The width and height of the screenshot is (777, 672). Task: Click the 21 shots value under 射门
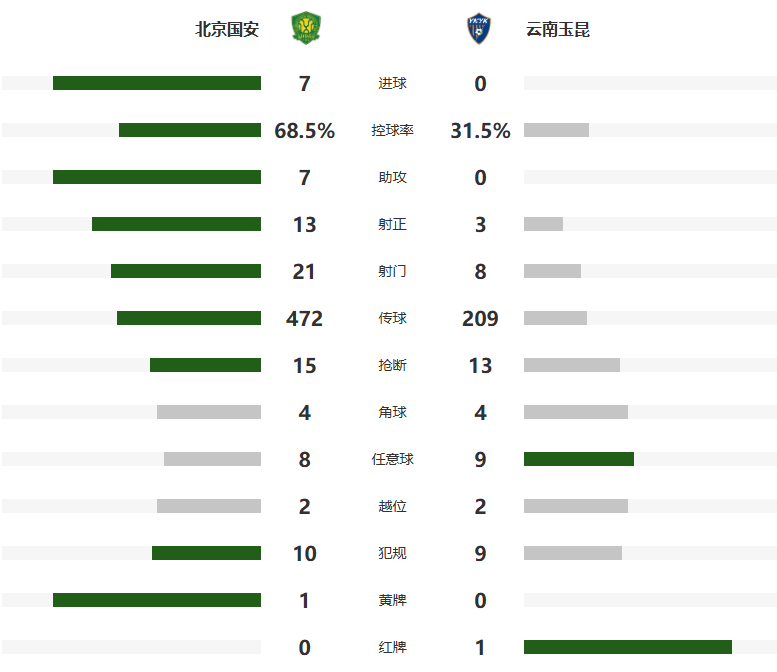click(304, 272)
